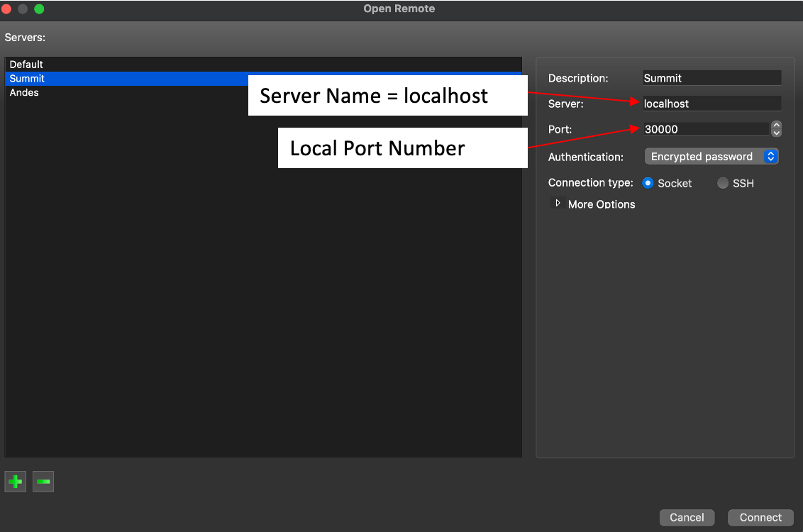Decrease the port number with down arrow

(x=776, y=133)
